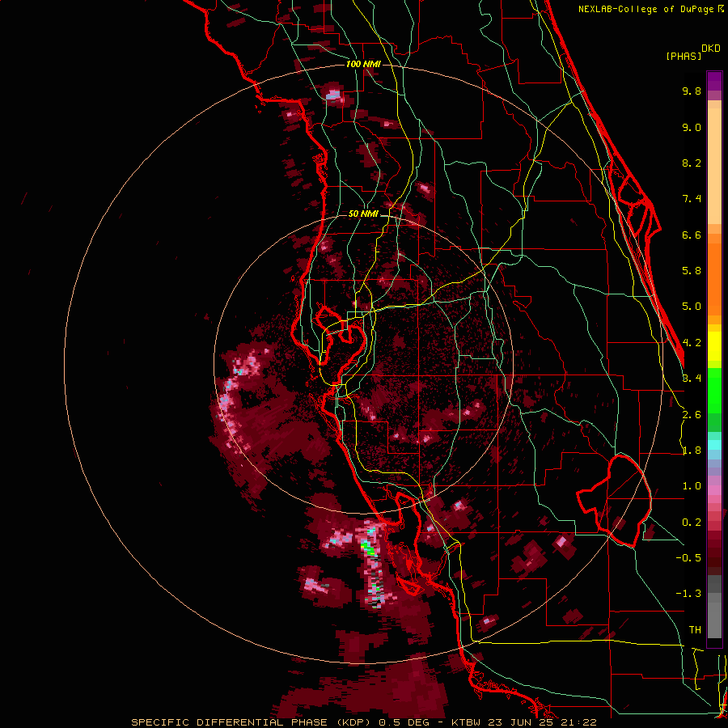The height and width of the screenshot is (728, 728).
Task: Click the 100 NMI range ring label
Action: pyautogui.click(x=363, y=64)
